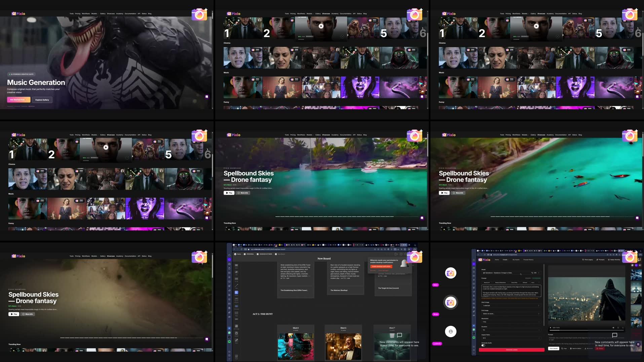Open the Create dropdown menu in Pixio
This screenshot has height=362, width=644.
(x=505, y=260)
